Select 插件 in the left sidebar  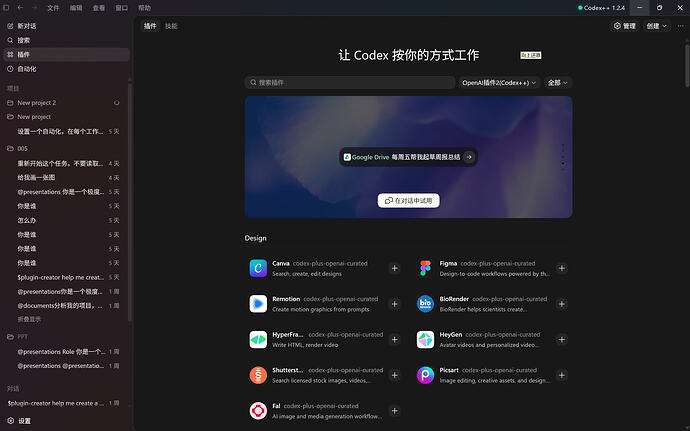pyautogui.click(x=66, y=55)
